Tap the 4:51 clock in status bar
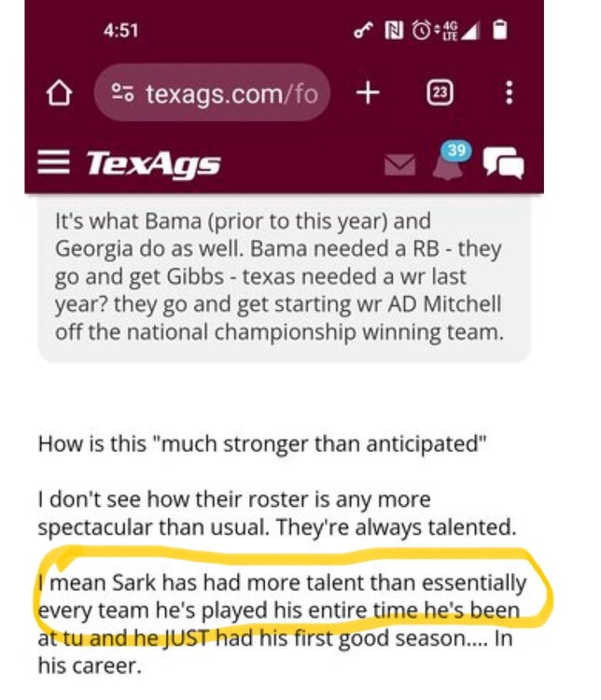This screenshot has height=700, width=601. pyautogui.click(x=121, y=31)
